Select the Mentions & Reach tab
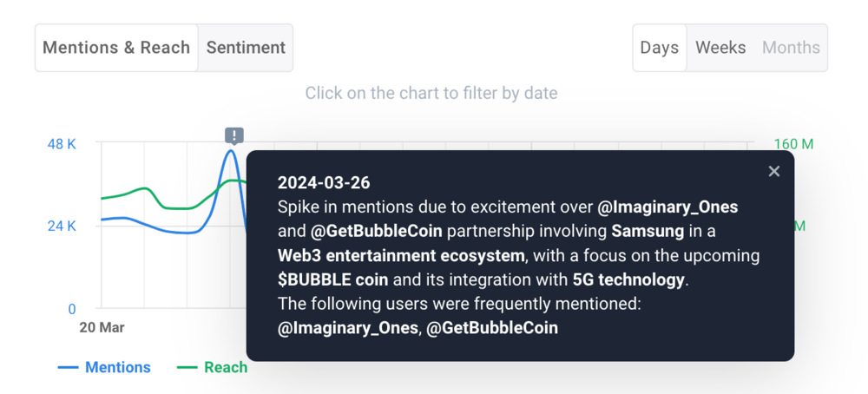868x394 pixels. [x=116, y=48]
